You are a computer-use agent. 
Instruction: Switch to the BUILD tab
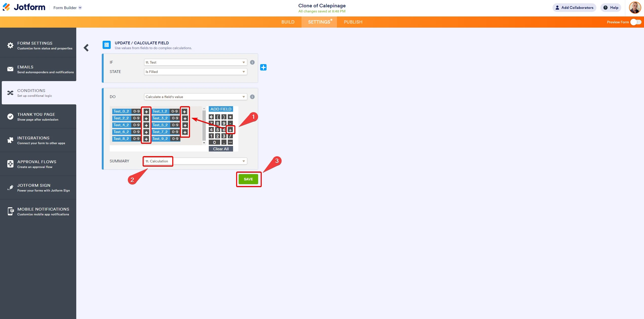point(288,22)
